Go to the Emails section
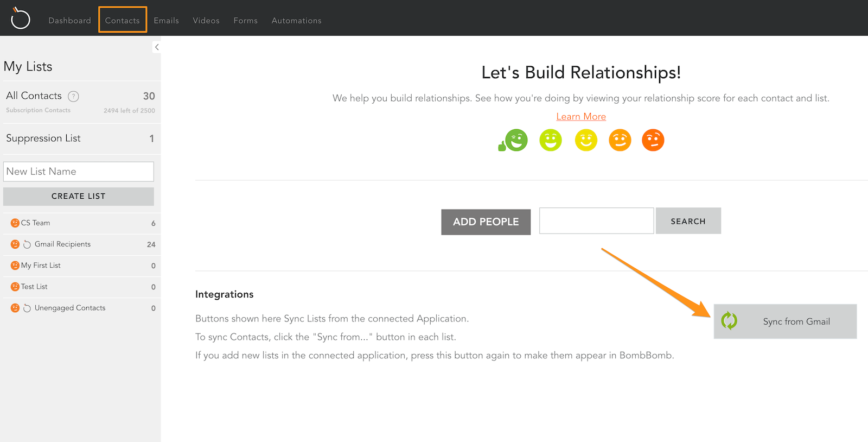The image size is (868, 442). coord(166,21)
